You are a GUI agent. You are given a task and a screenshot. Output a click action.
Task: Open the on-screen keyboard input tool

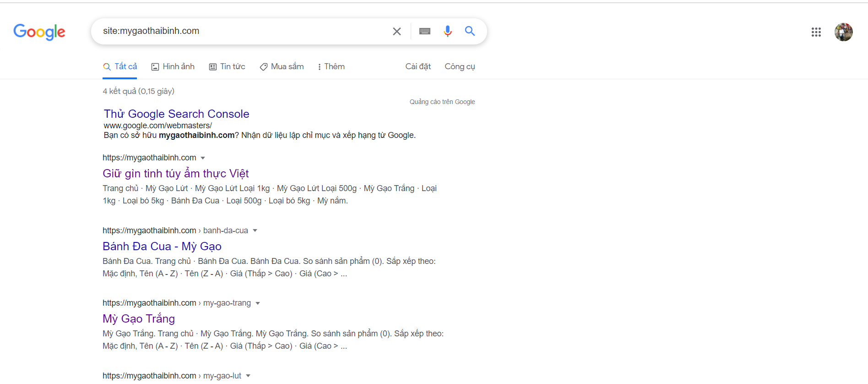coord(425,31)
